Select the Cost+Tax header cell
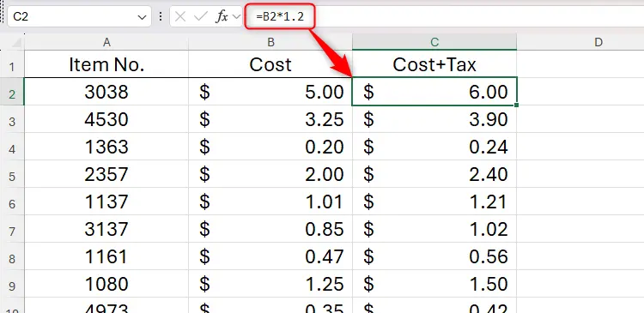 (x=434, y=64)
